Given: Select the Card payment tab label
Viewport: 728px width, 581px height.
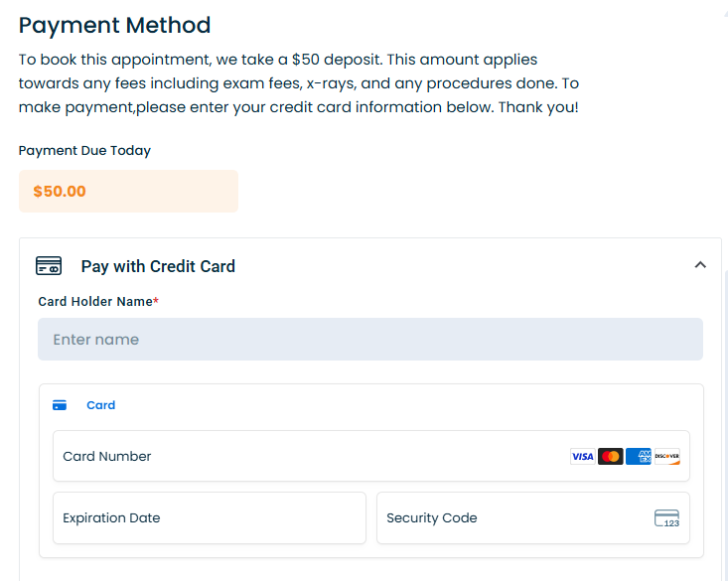Looking at the screenshot, I should pyautogui.click(x=101, y=405).
